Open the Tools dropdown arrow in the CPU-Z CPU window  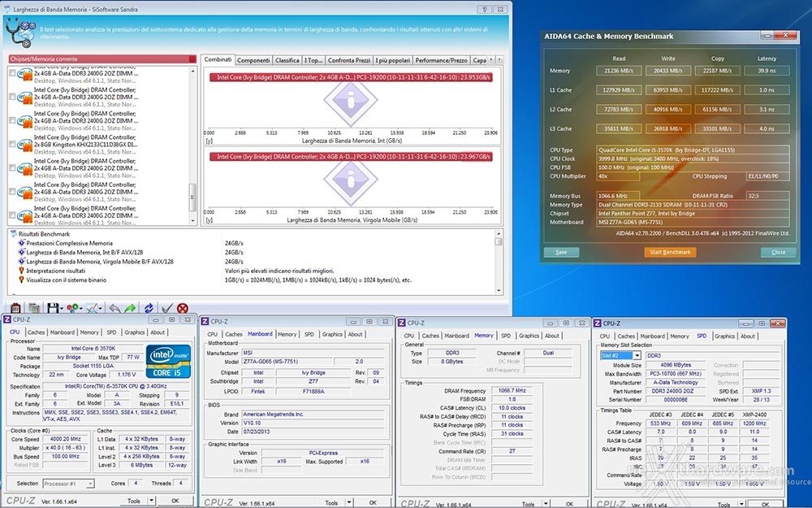tap(151, 501)
